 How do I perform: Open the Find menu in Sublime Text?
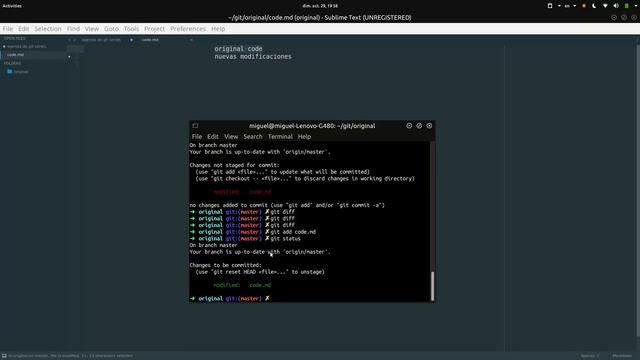(x=73, y=29)
